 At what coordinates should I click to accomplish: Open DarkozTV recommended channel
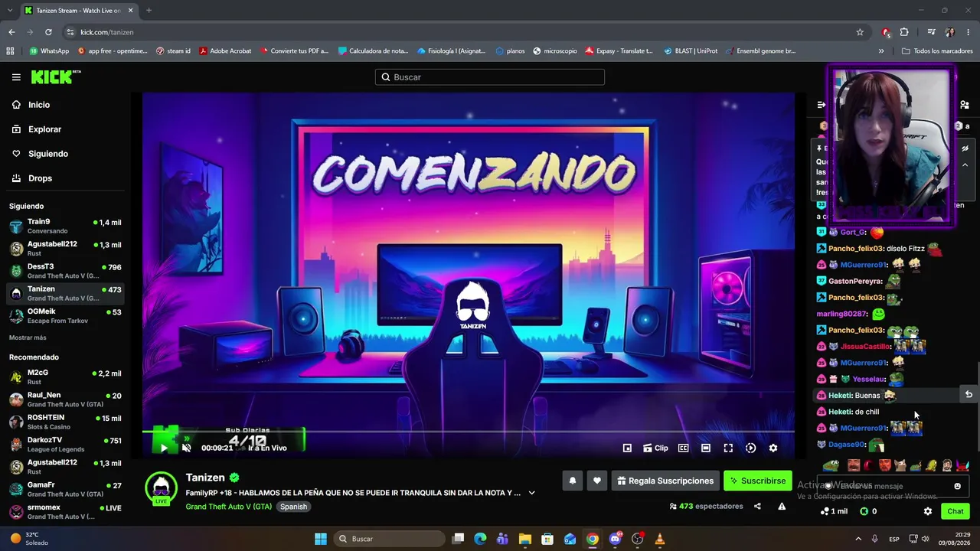tap(65, 444)
